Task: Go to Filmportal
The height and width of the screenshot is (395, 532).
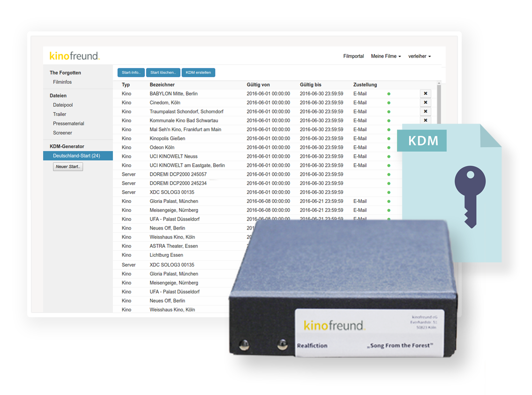Action: (353, 56)
